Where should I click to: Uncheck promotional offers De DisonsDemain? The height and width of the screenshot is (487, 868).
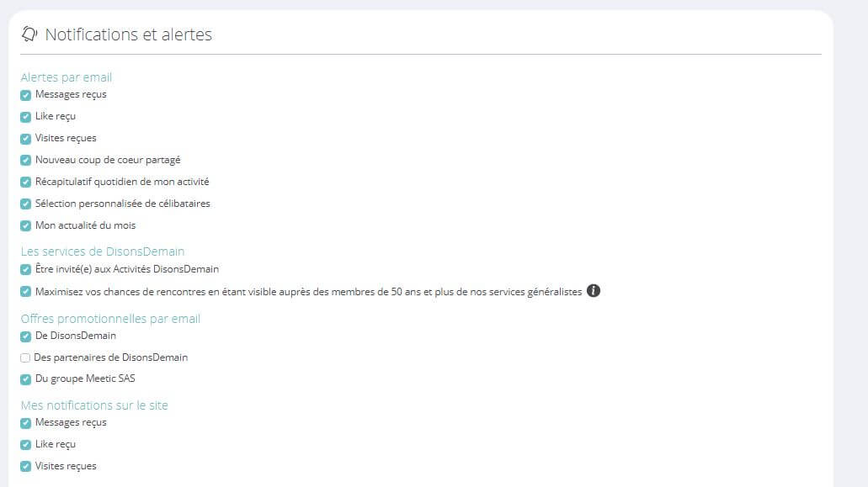coord(26,336)
